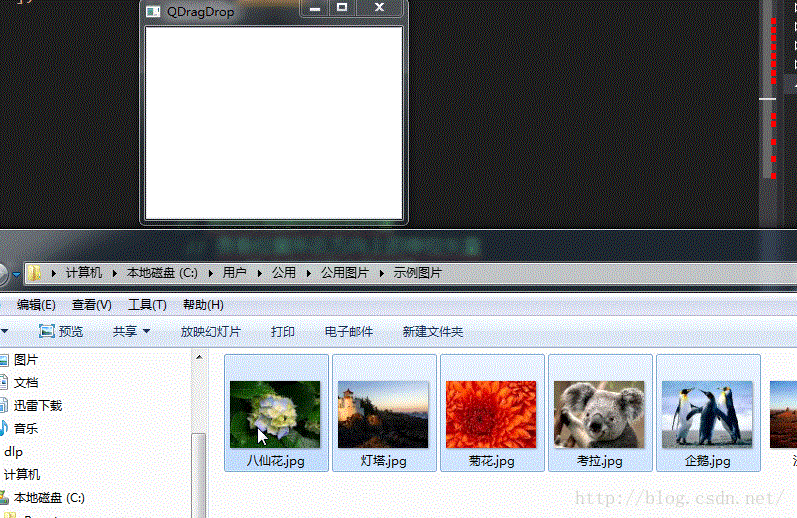Maximize the QDragDrop window
797x518 pixels.
342,8
